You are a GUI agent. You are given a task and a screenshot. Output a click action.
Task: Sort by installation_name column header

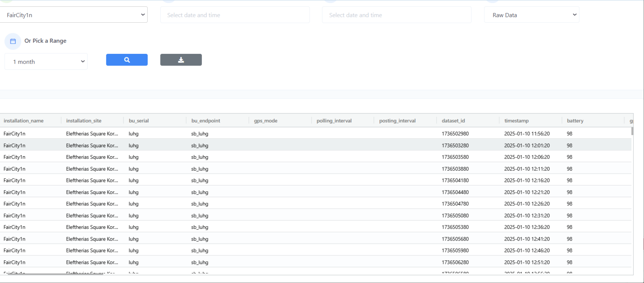(24, 121)
